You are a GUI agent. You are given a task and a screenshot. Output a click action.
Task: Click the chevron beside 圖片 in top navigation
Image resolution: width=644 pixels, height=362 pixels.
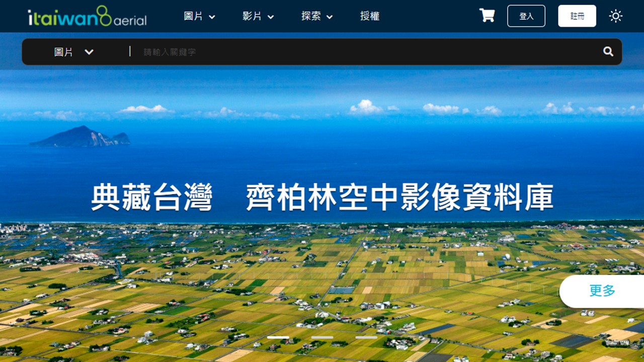click(x=212, y=17)
